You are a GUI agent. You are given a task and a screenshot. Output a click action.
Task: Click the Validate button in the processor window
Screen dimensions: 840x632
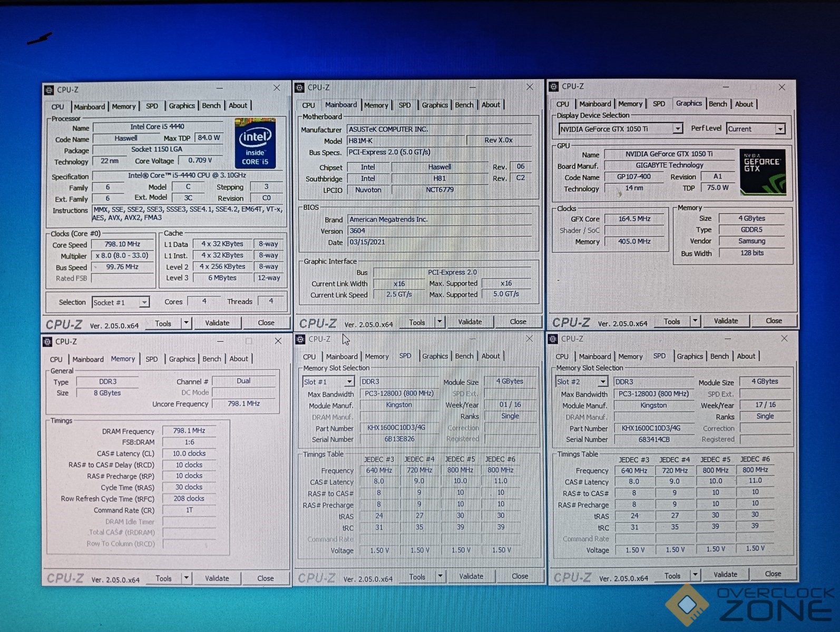pyautogui.click(x=217, y=323)
